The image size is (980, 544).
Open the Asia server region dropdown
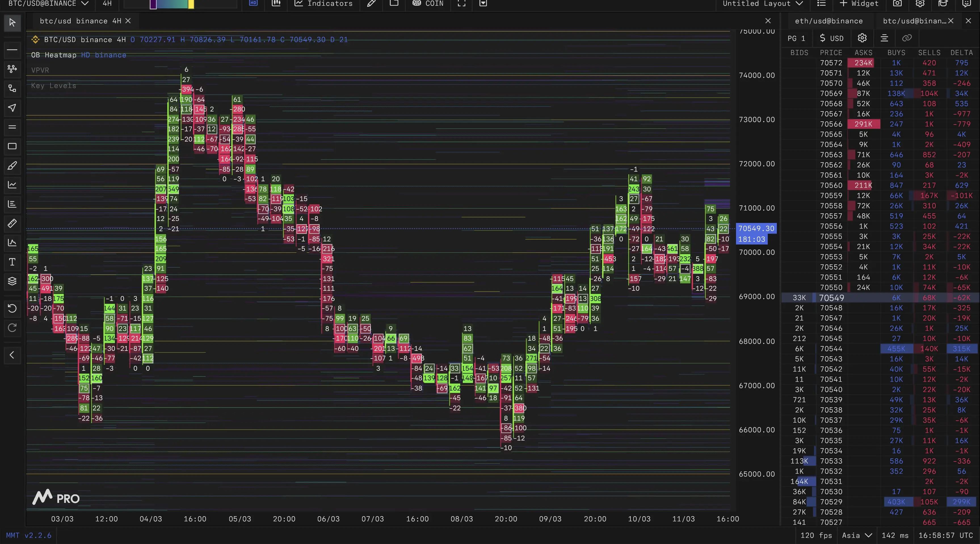pyautogui.click(x=857, y=535)
